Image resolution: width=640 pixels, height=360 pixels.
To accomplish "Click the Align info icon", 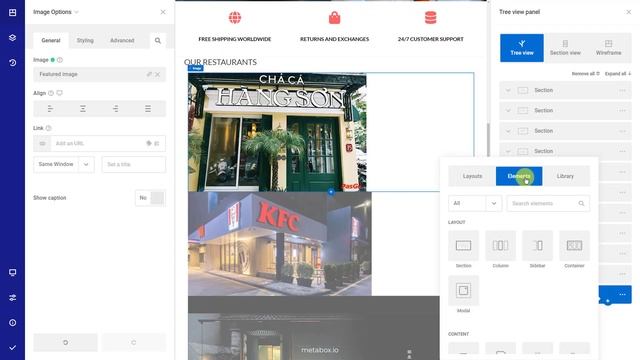I will coord(51,93).
